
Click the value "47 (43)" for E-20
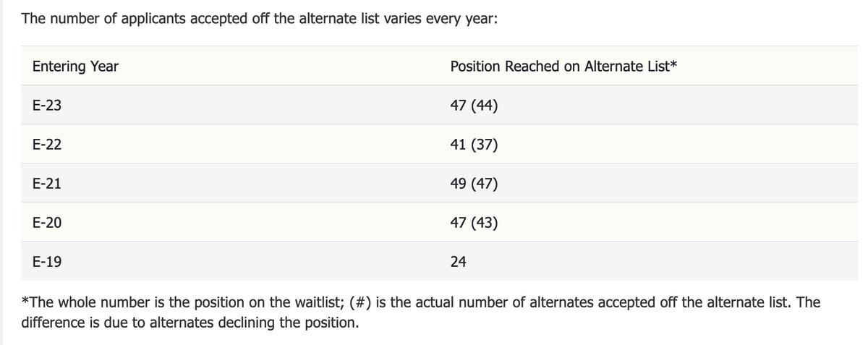pos(473,223)
